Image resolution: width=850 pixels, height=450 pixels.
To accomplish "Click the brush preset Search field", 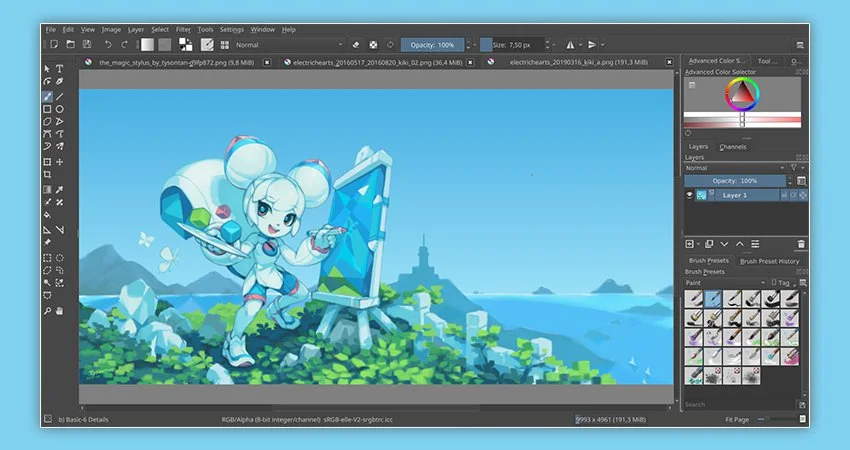I will 740,404.
